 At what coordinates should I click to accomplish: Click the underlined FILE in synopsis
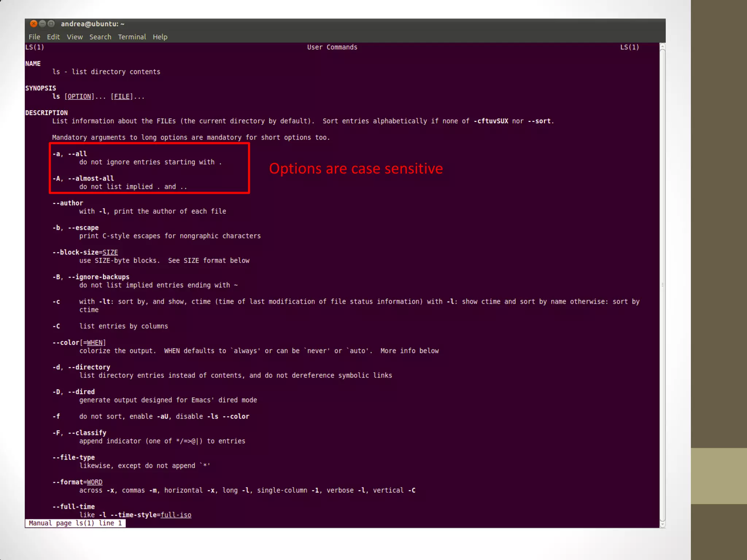click(122, 97)
